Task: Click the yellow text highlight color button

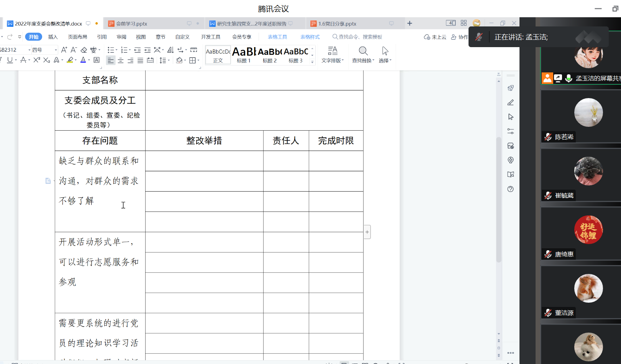Action: pos(70,60)
